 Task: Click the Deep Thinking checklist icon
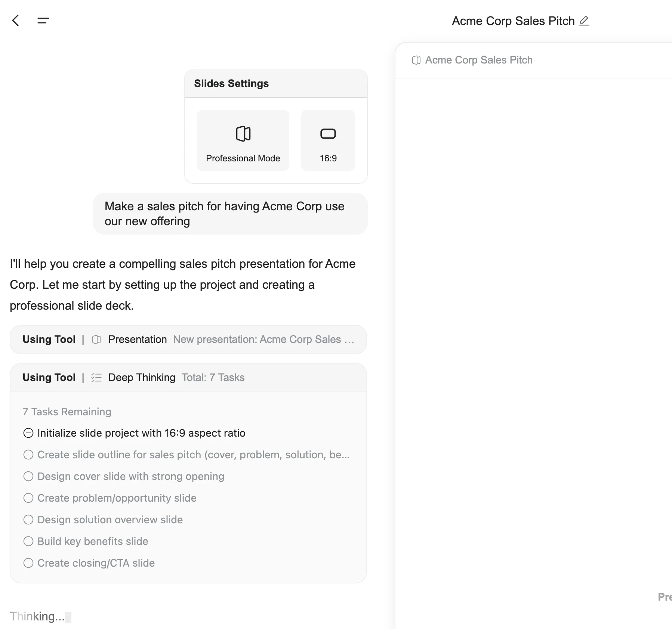pos(96,378)
